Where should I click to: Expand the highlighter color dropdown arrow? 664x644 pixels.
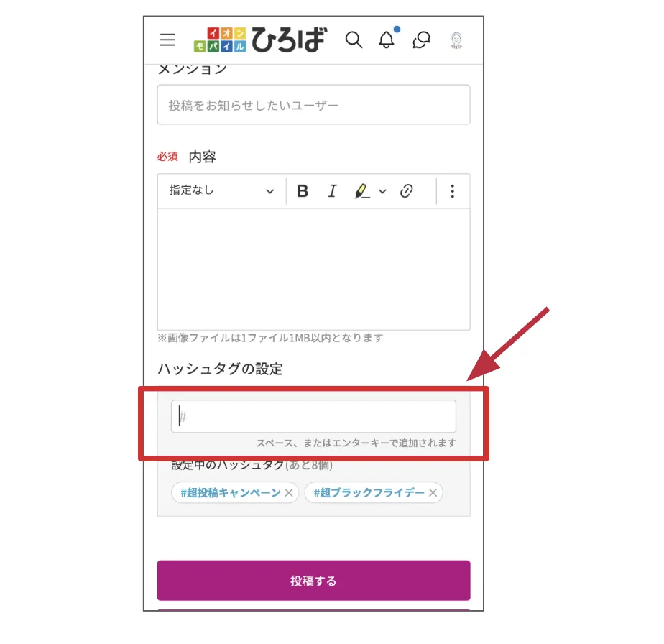[x=382, y=191]
